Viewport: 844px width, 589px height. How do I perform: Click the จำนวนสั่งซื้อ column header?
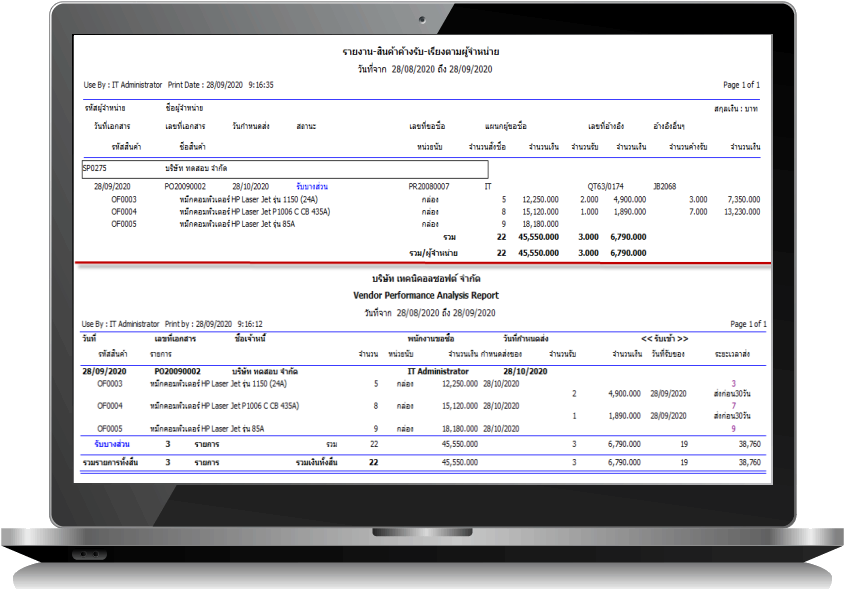coord(487,146)
